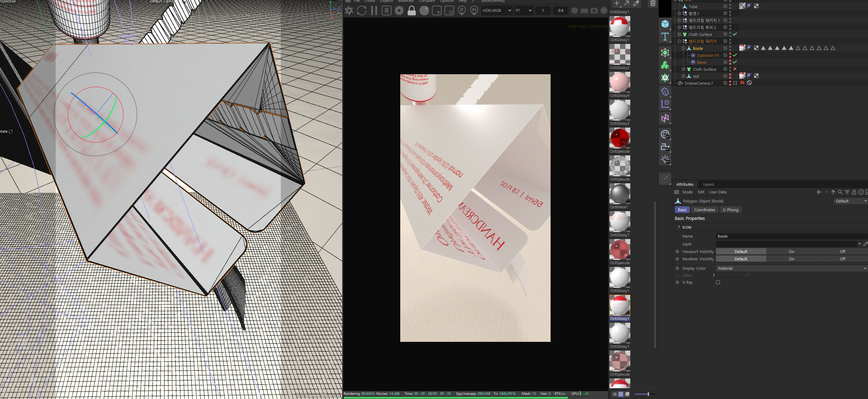
Task: Click the 0.4 value field in live viewer
Action: (x=560, y=10)
